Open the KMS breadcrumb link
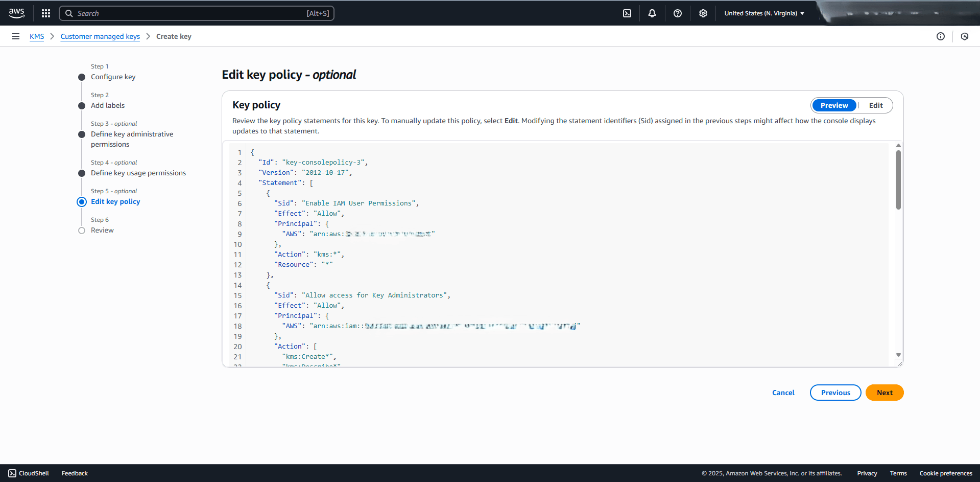The width and height of the screenshot is (980, 482). point(36,36)
